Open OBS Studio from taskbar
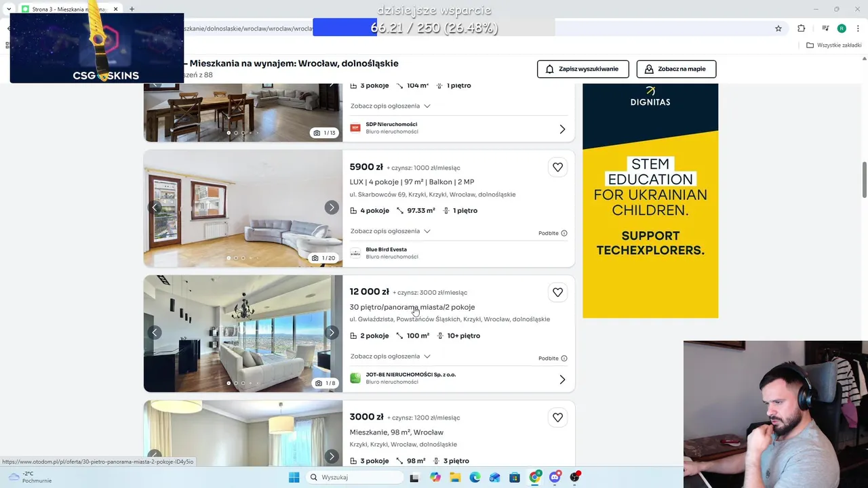 (575, 477)
